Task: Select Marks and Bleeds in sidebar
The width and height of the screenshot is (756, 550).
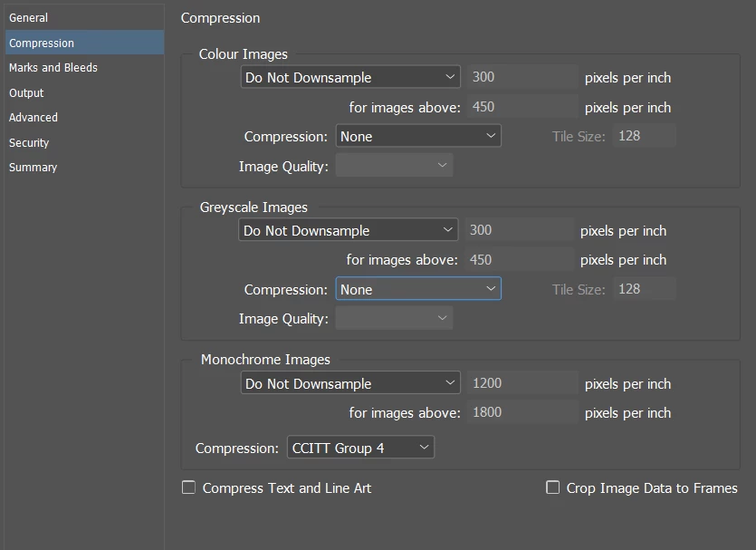Action: [53, 68]
